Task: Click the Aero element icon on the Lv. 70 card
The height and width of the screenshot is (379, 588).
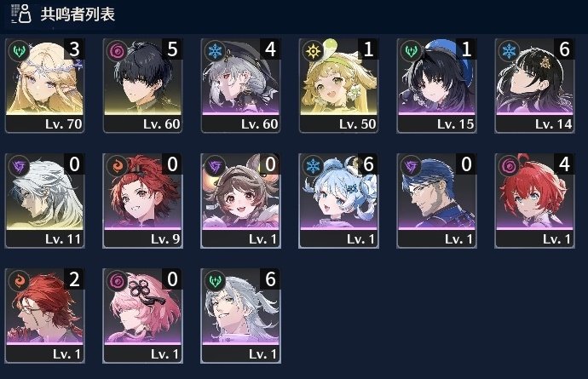Action: [x=19, y=50]
